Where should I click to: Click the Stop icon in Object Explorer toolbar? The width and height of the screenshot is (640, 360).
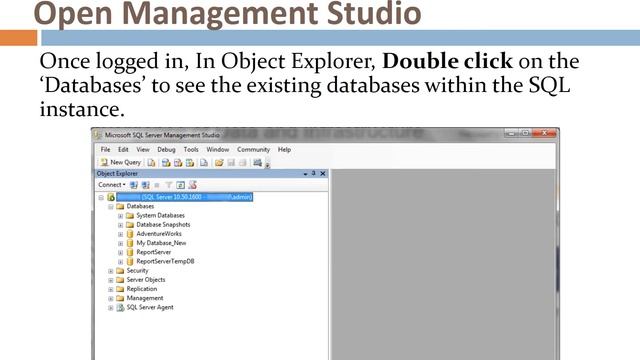[157, 185]
